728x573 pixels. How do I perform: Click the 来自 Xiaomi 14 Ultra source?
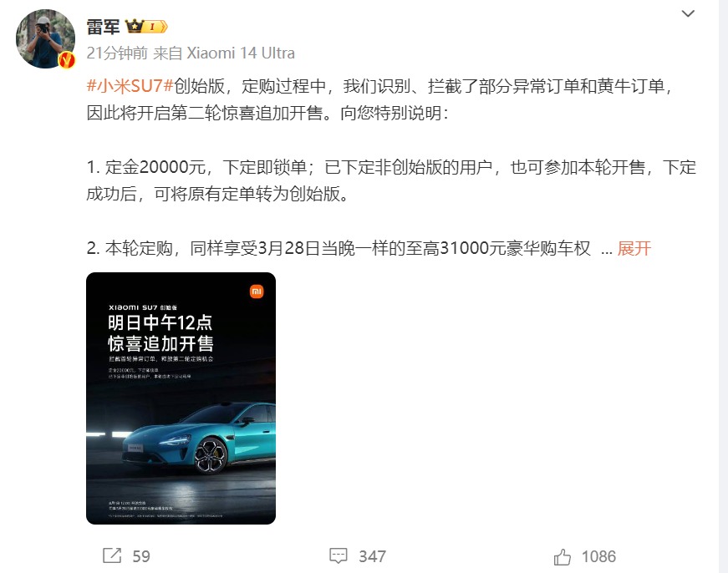coord(224,53)
